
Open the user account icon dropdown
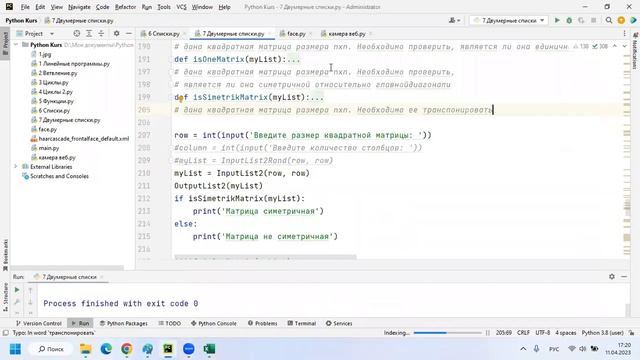(x=454, y=20)
